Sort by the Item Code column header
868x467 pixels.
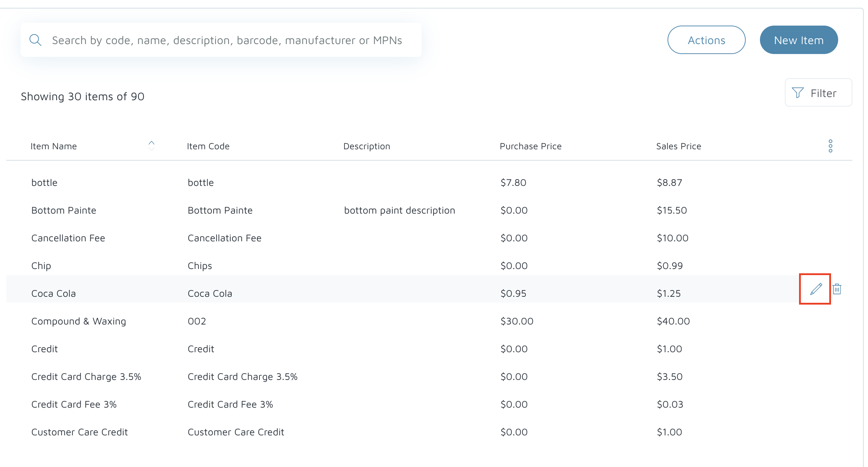[208, 146]
